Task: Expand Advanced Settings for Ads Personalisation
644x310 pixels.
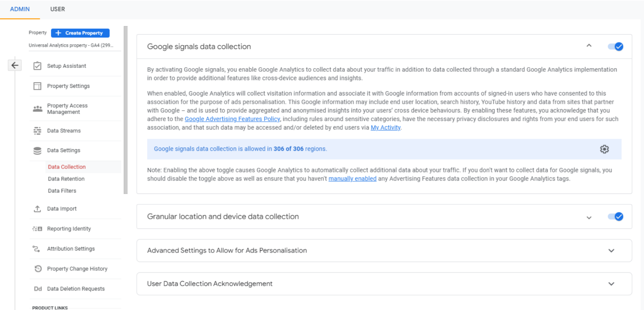Action: pos(611,251)
